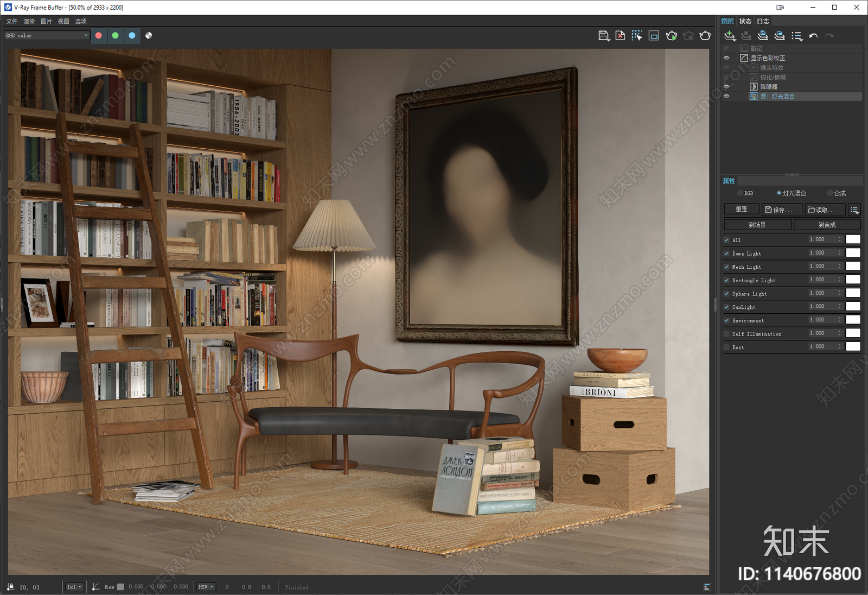Delete selected layer icon
The image size is (868, 595).
746,36
